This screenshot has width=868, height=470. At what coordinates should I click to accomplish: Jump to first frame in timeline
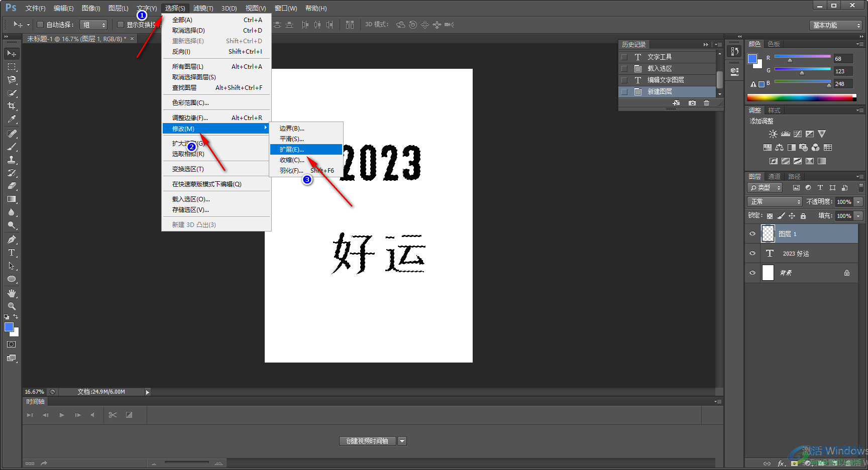tap(30, 415)
